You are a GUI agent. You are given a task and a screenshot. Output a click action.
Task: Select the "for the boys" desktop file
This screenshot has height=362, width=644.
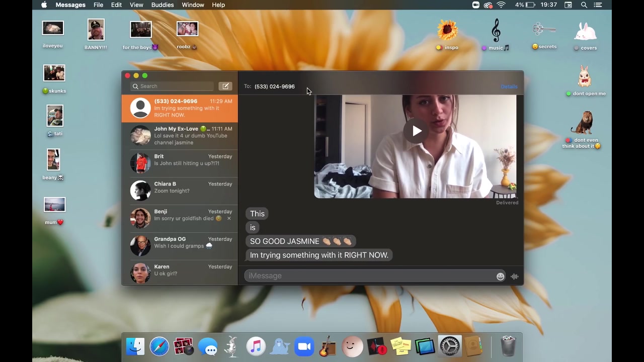(x=141, y=35)
